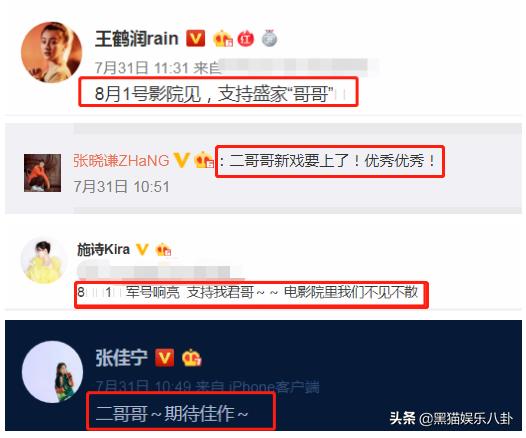Screen dimensions: 526x438
Task: Click the crown member icon beside 王鹤润rain
Action: point(223,39)
